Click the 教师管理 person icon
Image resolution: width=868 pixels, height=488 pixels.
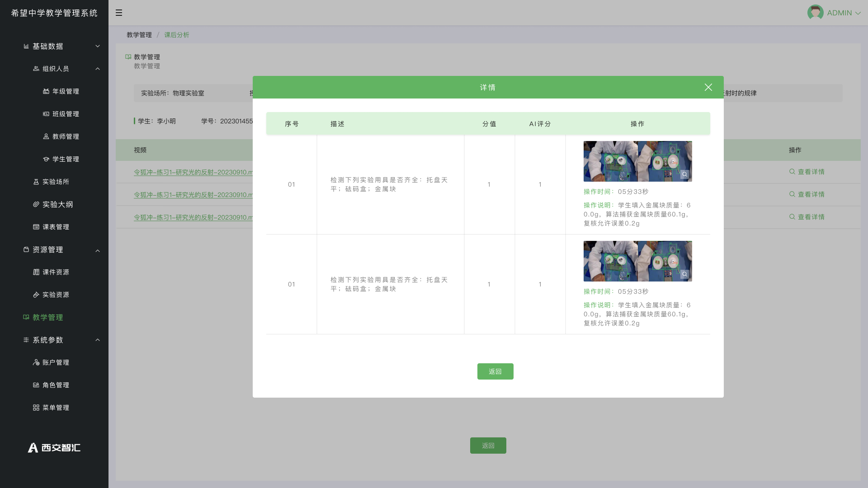click(x=46, y=136)
